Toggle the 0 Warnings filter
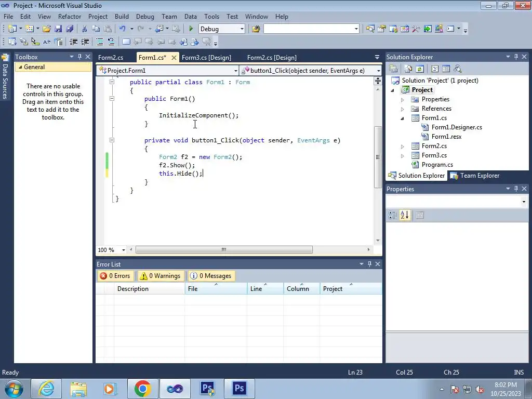Screen dimensions: 532x399 pyautogui.click(x=160, y=276)
